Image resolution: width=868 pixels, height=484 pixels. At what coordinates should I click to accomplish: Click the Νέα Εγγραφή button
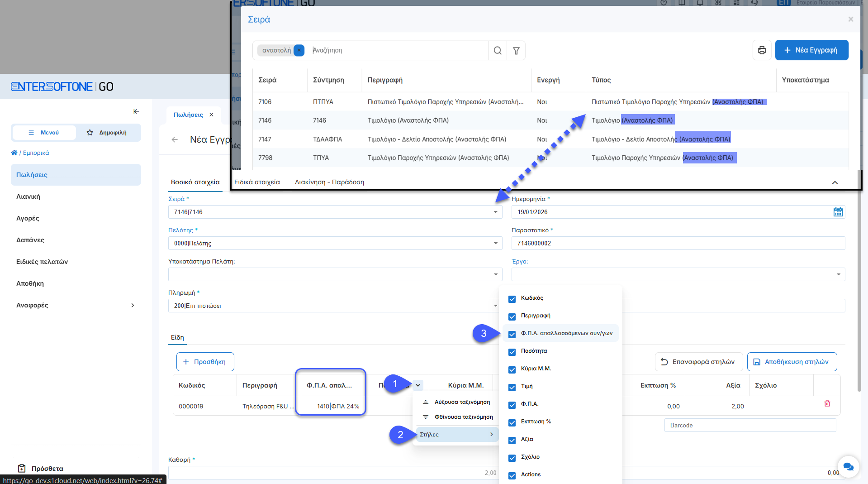click(811, 50)
